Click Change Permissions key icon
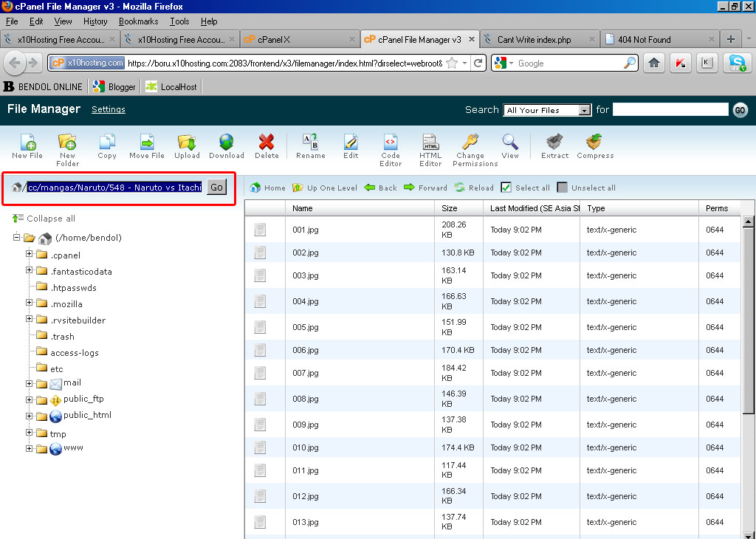Screen dimensions: 756x539 point(470,143)
